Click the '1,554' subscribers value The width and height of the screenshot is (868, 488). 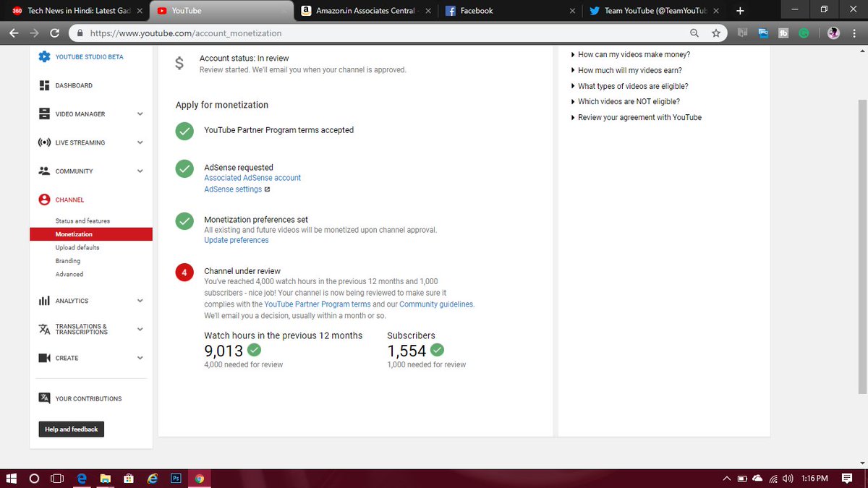point(407,351)
